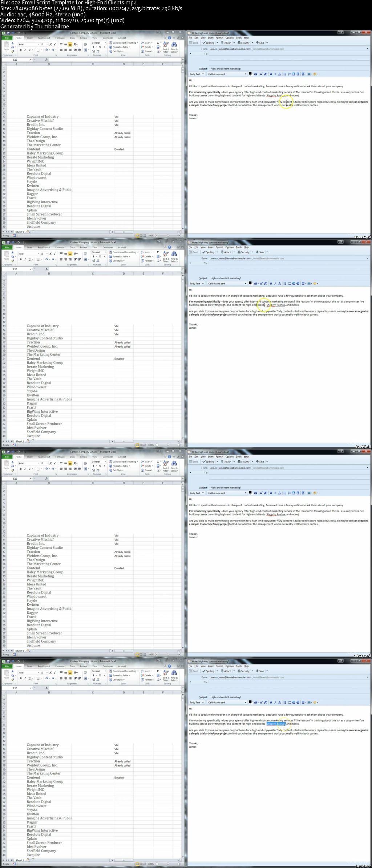
Task: Open email Body Text paragraph dropdown, first frame
Action: (x=197, y=74)
